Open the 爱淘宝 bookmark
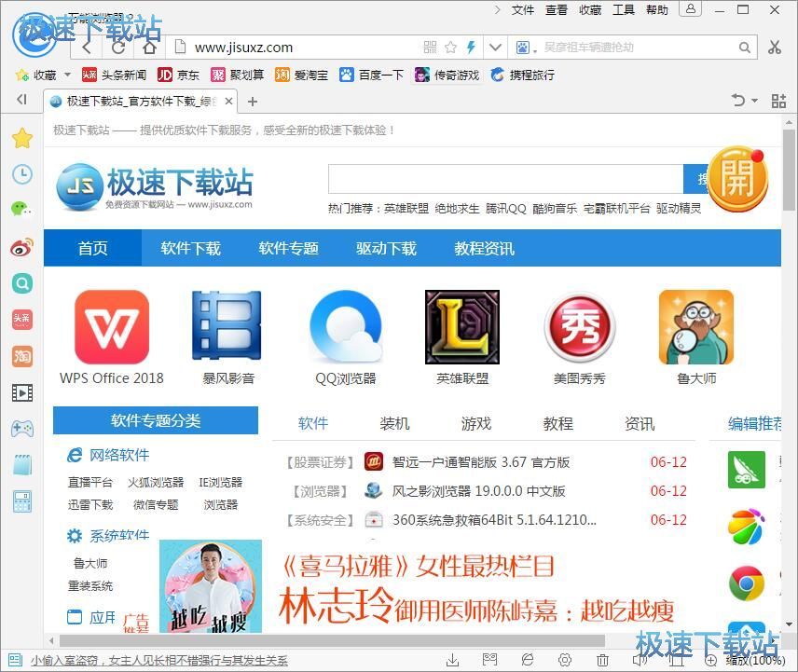The image size is (798, 672). tap(301, 75)
